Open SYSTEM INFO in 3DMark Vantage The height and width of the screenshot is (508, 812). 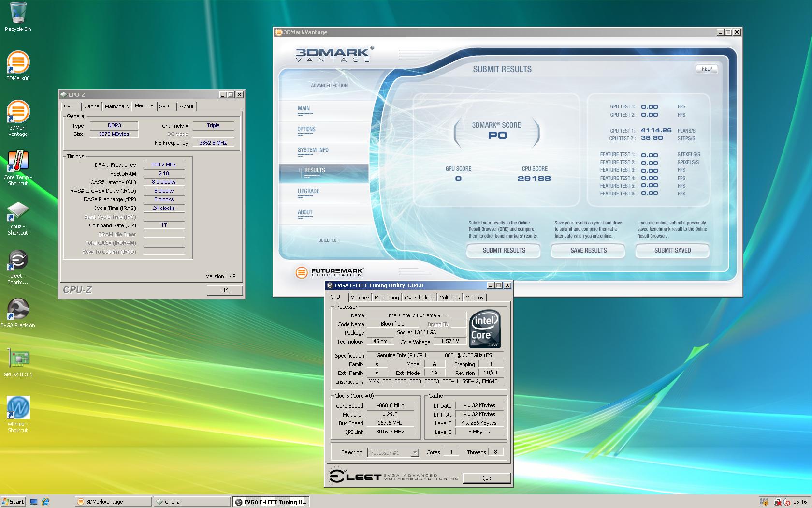313,150
